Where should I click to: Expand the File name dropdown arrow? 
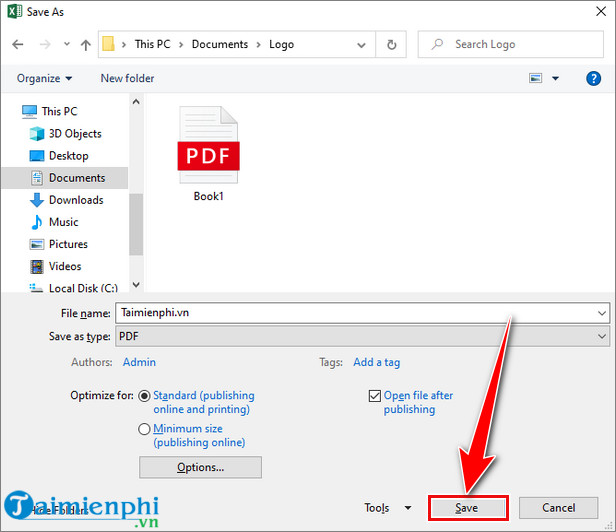(x=602, y=313)
